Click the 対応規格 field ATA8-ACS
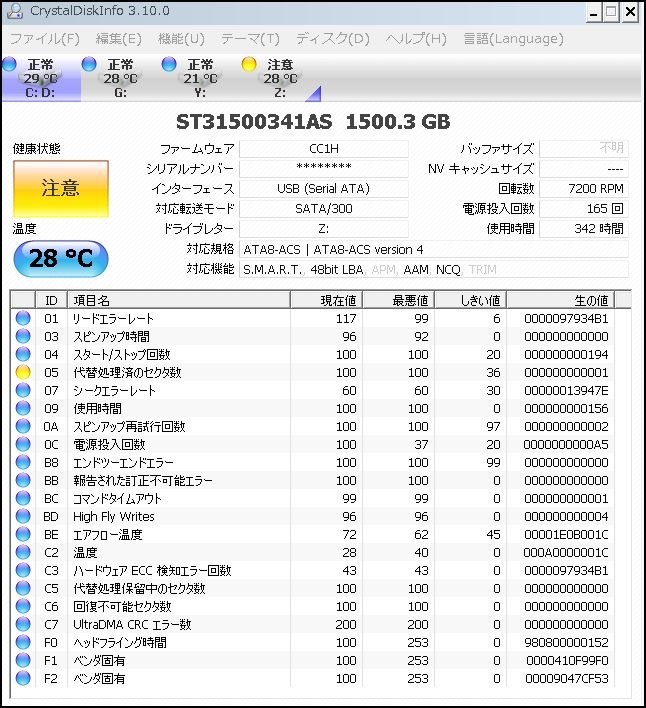Screen dimensions: 646x708 click(x=433, y=249)
